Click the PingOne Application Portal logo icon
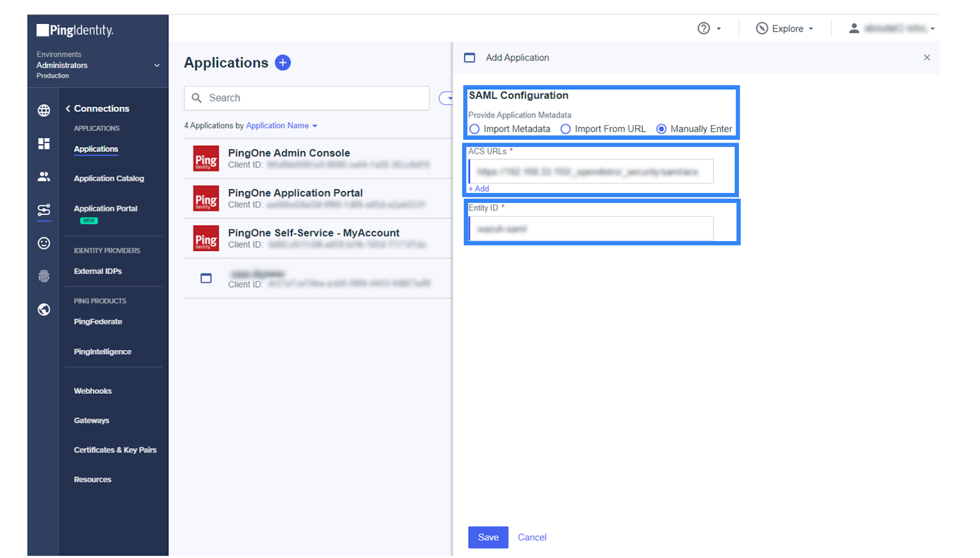The image size is (980, 558). (x=206, y=198)
